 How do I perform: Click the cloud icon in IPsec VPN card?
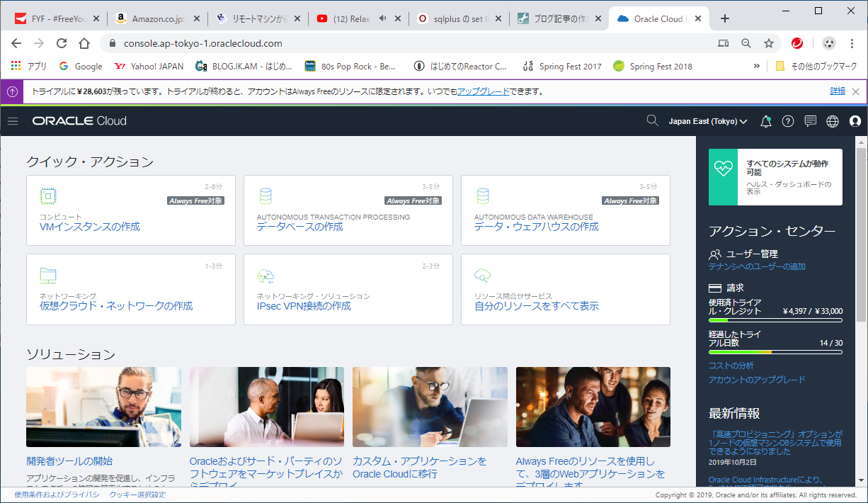pyautogui.click(x=265, y=276)
